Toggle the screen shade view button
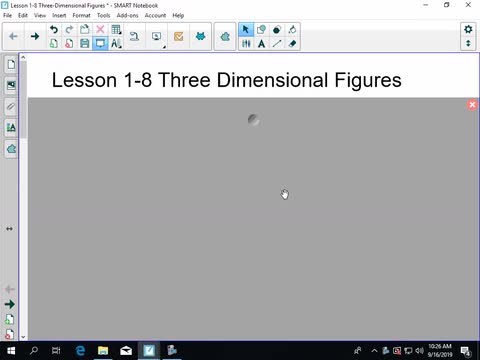Image resolution: width=480 pixels, height=360 pixels. click(100, 43)
